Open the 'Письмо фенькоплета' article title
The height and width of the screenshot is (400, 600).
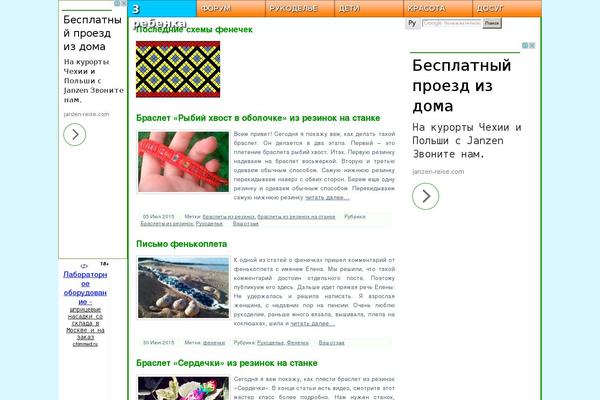[x=182, y=244]
